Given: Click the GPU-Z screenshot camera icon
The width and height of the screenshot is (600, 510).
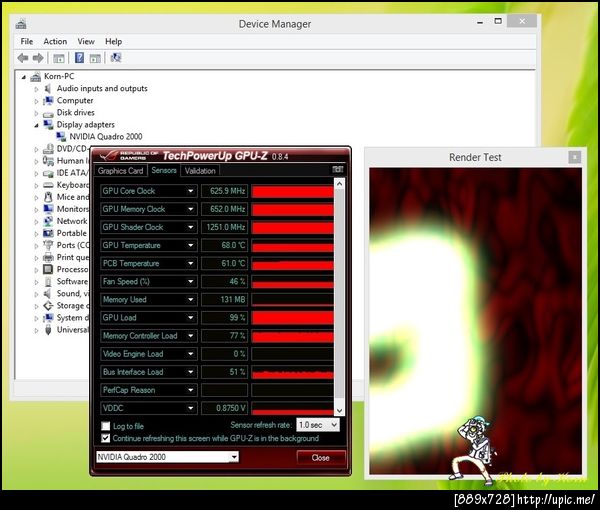Looking at the screenshot, I should 338,169.
